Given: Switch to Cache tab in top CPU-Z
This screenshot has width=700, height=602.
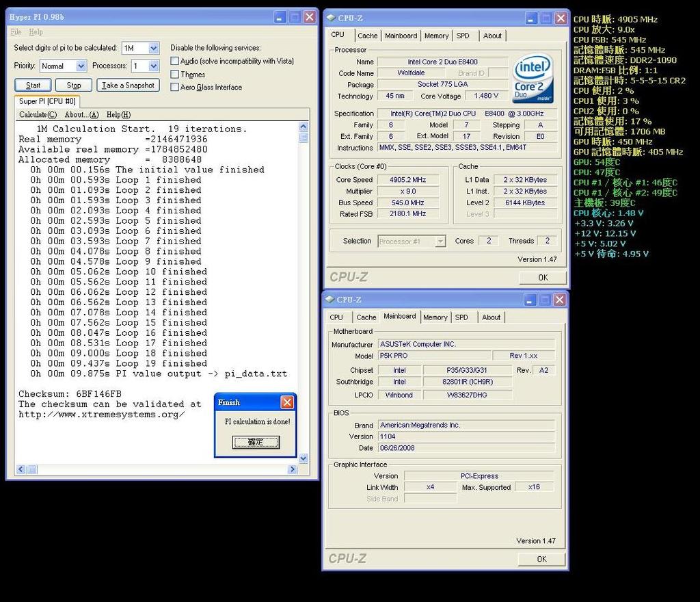Looking at the screenshot, I should [x=367, y=36].
